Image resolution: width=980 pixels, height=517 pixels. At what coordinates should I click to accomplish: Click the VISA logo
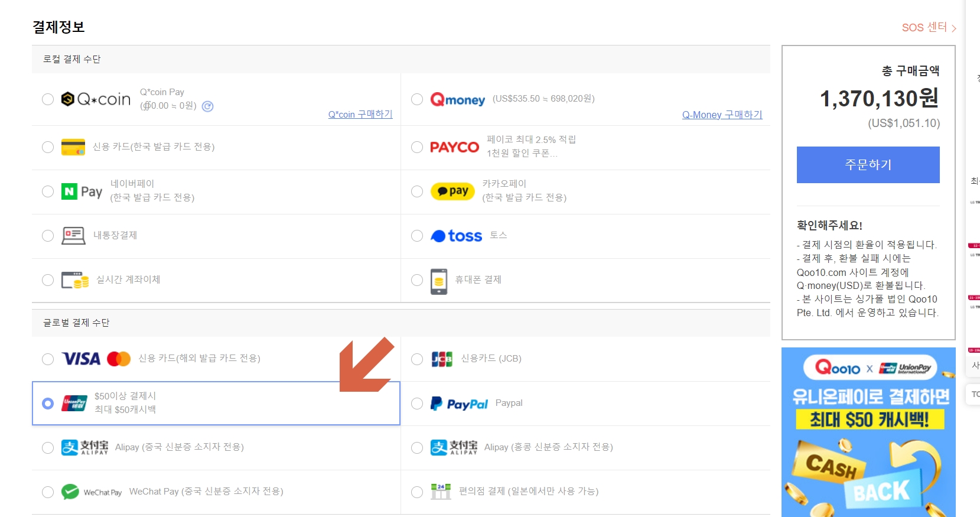pos(81,359)
